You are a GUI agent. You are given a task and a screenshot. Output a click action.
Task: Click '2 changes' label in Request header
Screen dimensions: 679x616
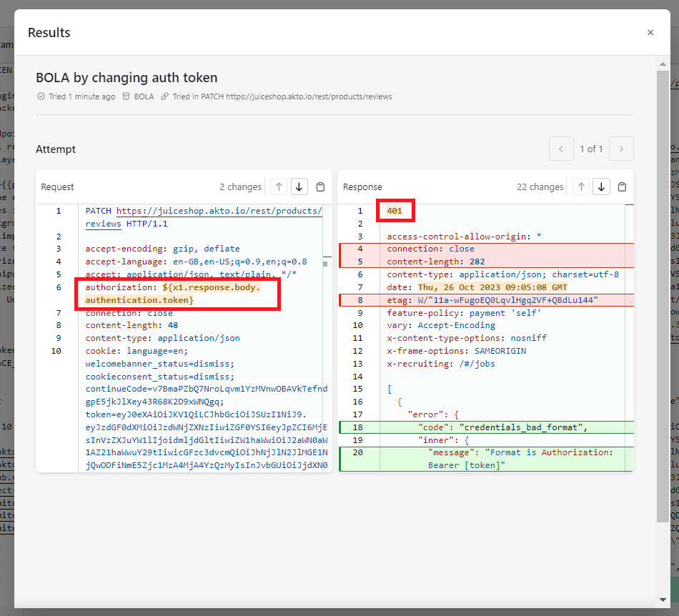pos(240,187)
